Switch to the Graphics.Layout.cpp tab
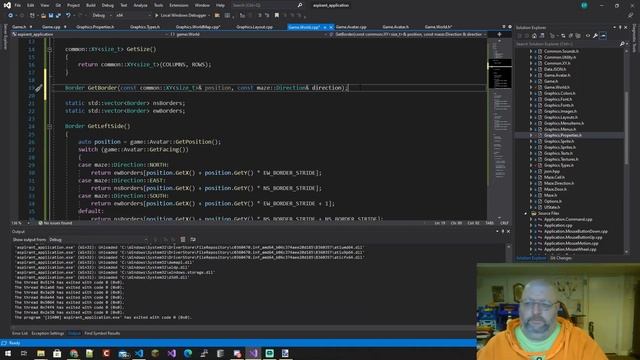The width and height of the screenshot is (640, 360). [x=254, y=27]
